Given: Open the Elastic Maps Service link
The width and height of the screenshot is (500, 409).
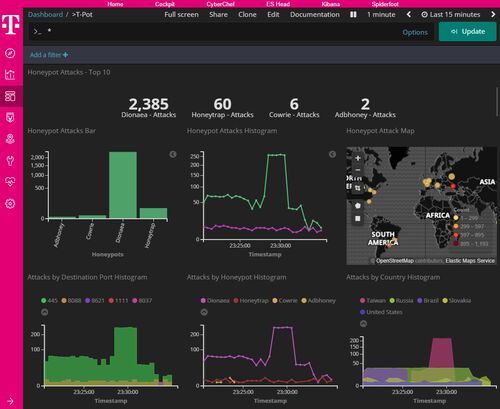Looking at the screenshot, I should tap(470, 261).
